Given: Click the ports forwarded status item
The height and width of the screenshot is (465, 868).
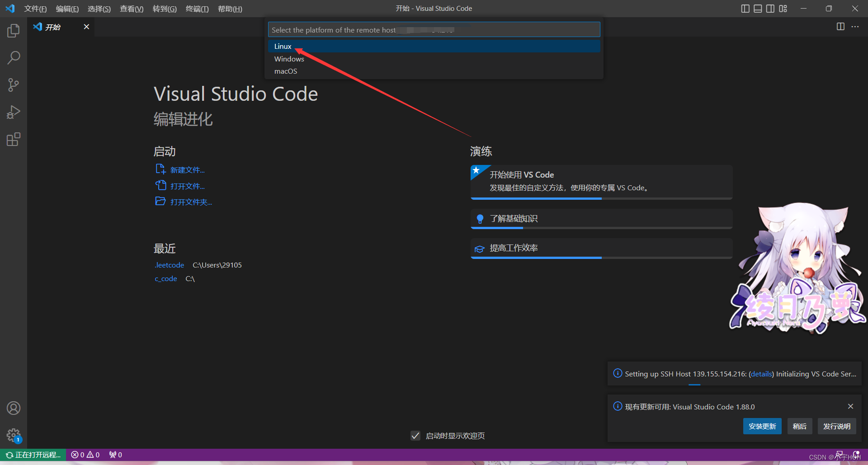Looking at the screenshot, I should click(116, 455).
